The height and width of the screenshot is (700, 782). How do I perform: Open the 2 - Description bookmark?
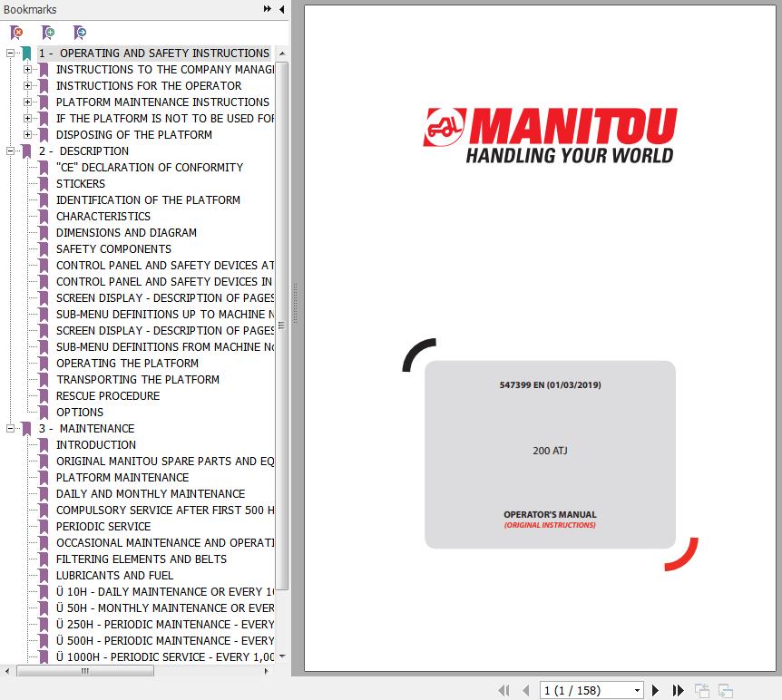(x=83, y=151)
